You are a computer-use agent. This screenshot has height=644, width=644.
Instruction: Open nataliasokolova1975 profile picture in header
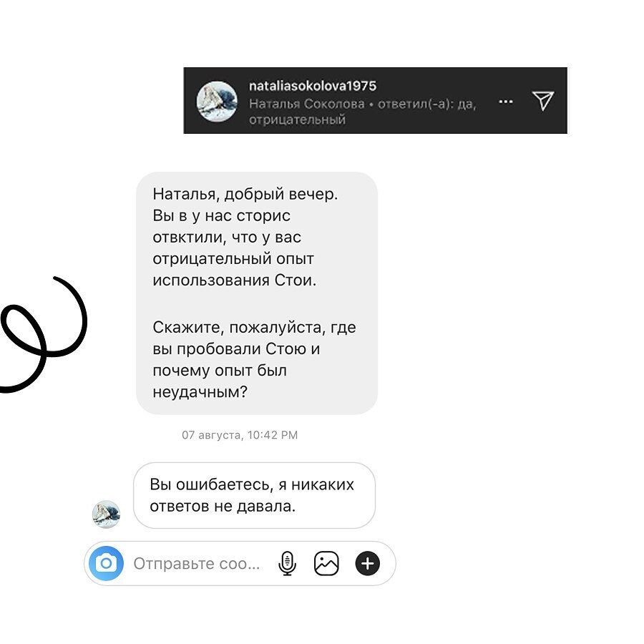[x=217, y=101]
